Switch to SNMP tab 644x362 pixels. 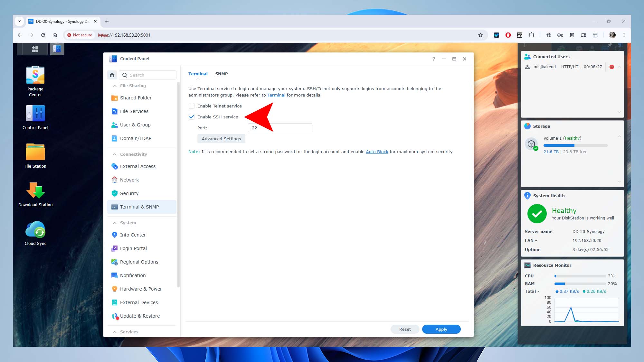coord(221,74)
